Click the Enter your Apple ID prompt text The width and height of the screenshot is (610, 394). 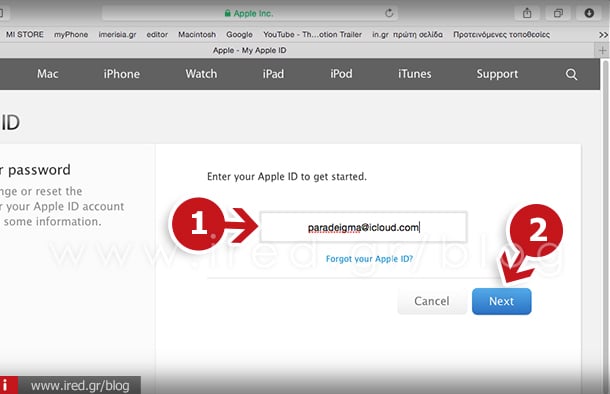click(x=287, y=177)
